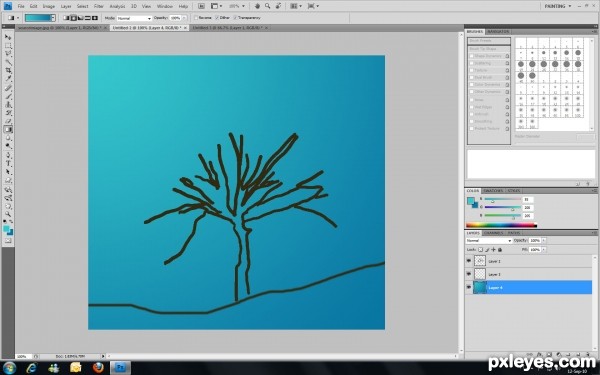Screen dimensions: 600x375
Task: Toggle Quick Mask mode at toolbox bottom
Action: (8, 241)
